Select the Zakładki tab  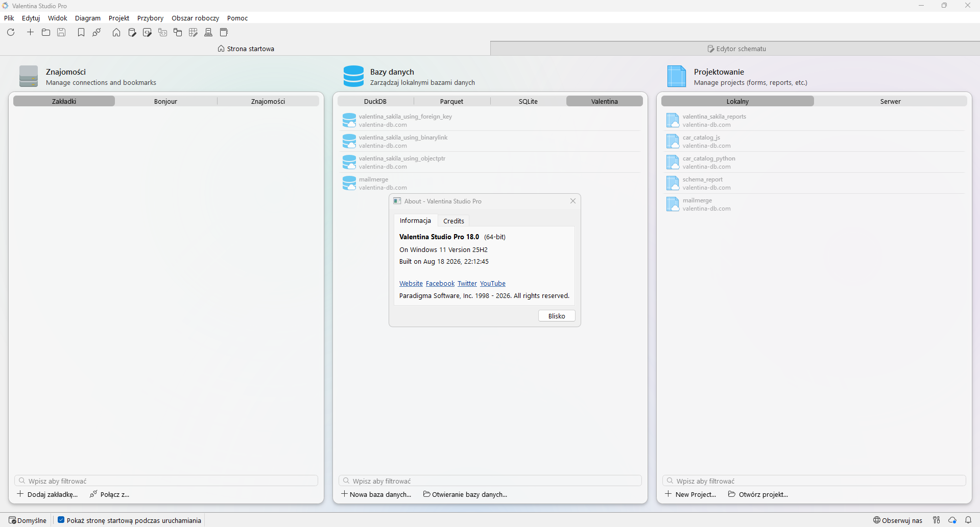64,101
